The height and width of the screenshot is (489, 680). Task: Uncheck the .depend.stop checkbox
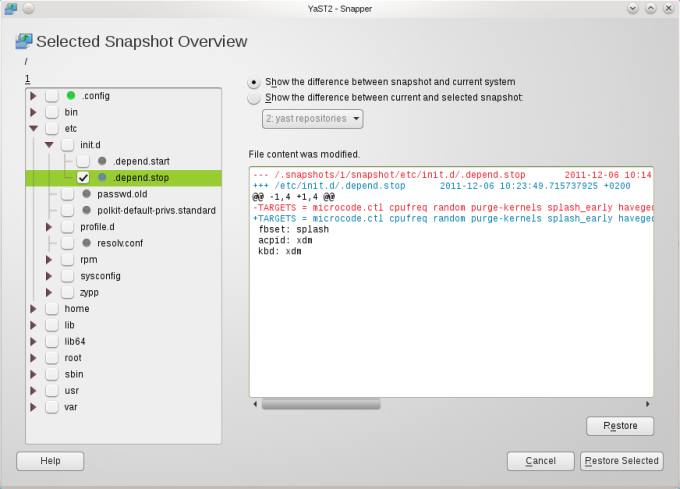(83, 178)
